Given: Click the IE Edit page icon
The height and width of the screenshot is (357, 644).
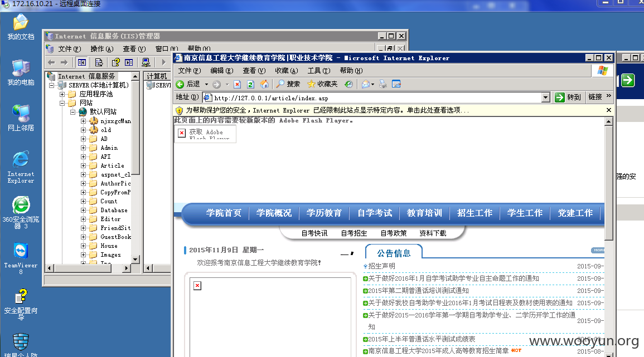Looking at the screenshot, I should pos(396,84).
